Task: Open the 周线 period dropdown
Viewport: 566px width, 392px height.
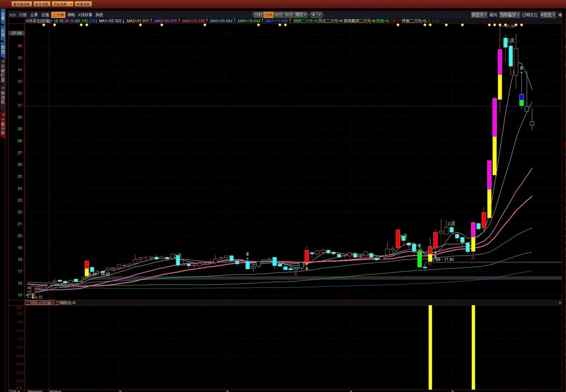Action: tap(301, 15)
